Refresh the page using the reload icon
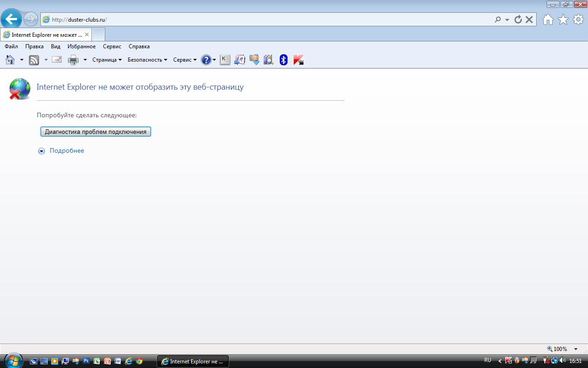588x368 pixels. coord(518,19)
